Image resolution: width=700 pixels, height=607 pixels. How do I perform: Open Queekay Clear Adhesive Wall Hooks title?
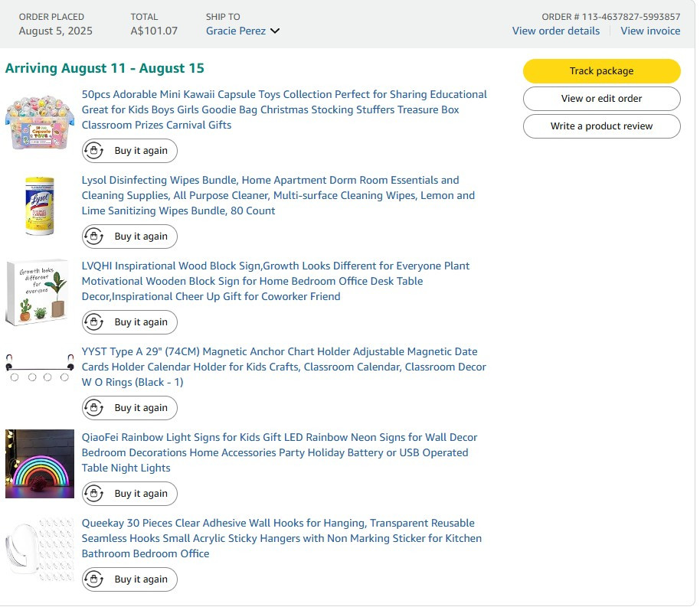(x=282, y=538)
